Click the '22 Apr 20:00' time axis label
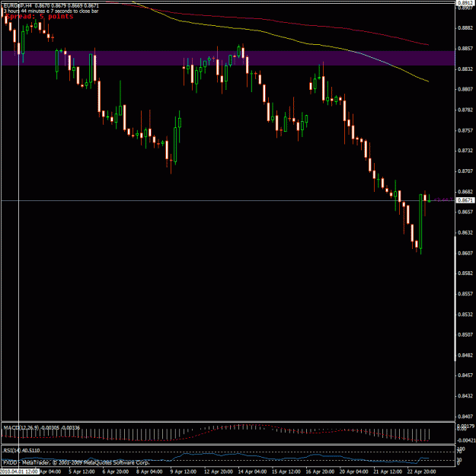Screen dimensions: 476x476 (x=422, y=471)
